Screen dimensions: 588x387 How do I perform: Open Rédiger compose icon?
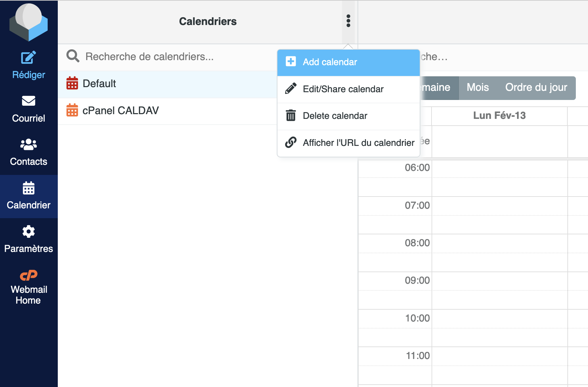[x=29, y=57]
